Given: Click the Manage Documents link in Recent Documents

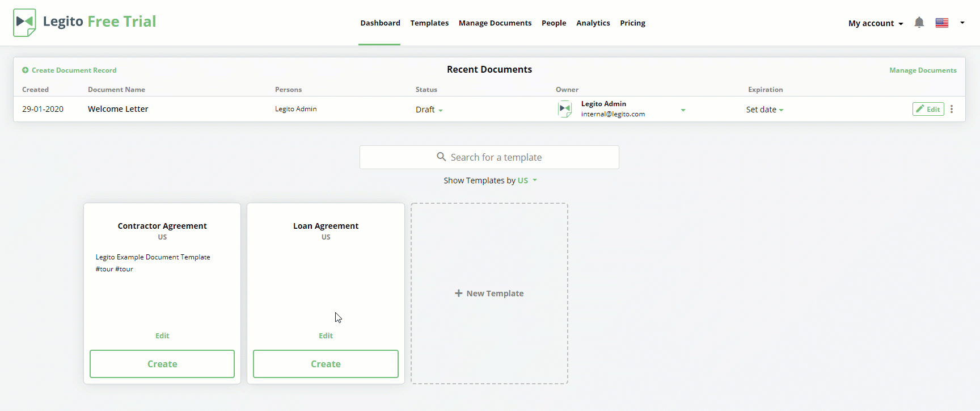Looking at the screenshot, I should [923, 70].
